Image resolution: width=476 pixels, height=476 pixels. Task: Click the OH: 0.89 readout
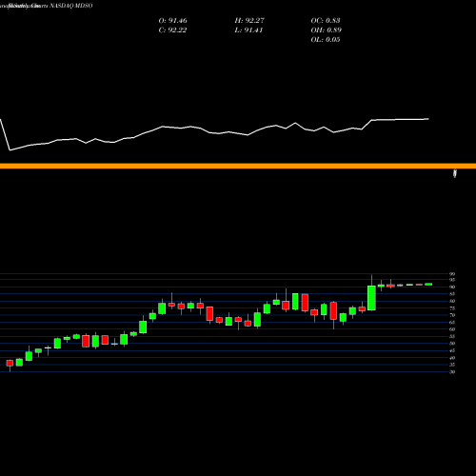click(326, 30)
